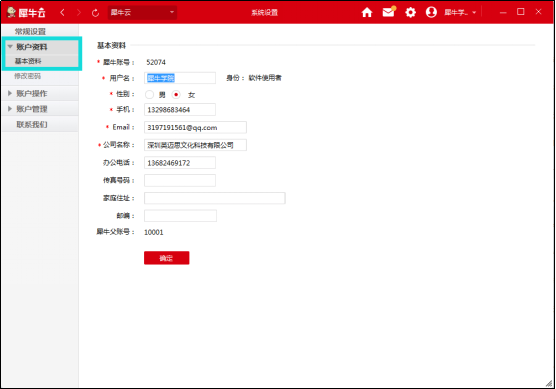Screen dimensions: 556x389
Task: Select the 男 gender radio button
Action: pos(149,94)
